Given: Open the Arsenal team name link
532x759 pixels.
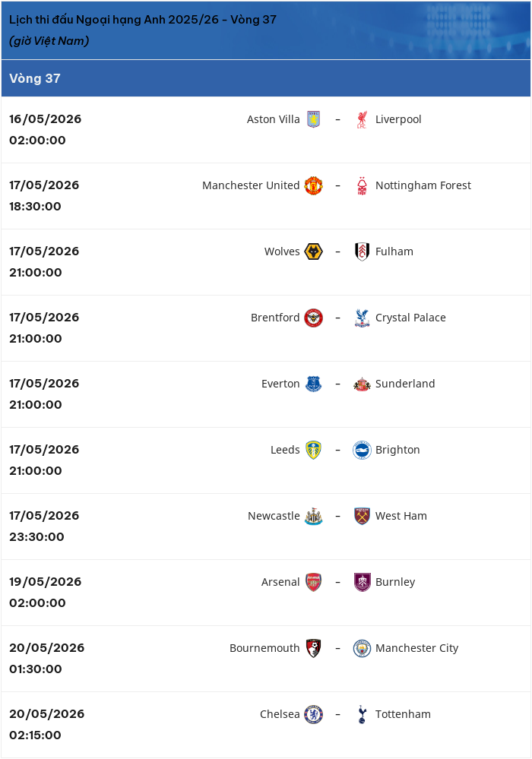Looking at the screenshot, I should pos(280,582).
